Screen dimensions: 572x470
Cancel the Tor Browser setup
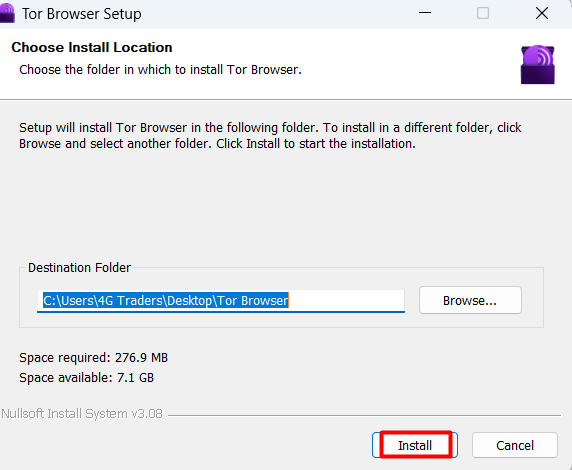(515, 445)
